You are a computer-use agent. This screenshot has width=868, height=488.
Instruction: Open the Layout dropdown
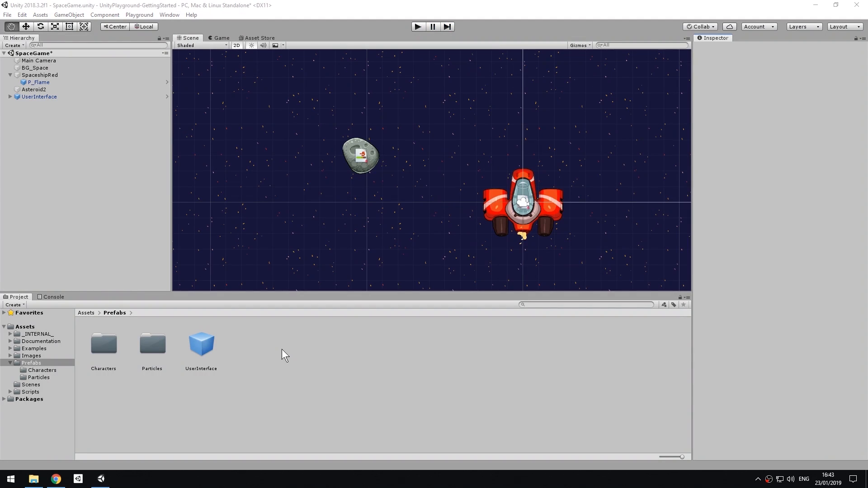845,27
